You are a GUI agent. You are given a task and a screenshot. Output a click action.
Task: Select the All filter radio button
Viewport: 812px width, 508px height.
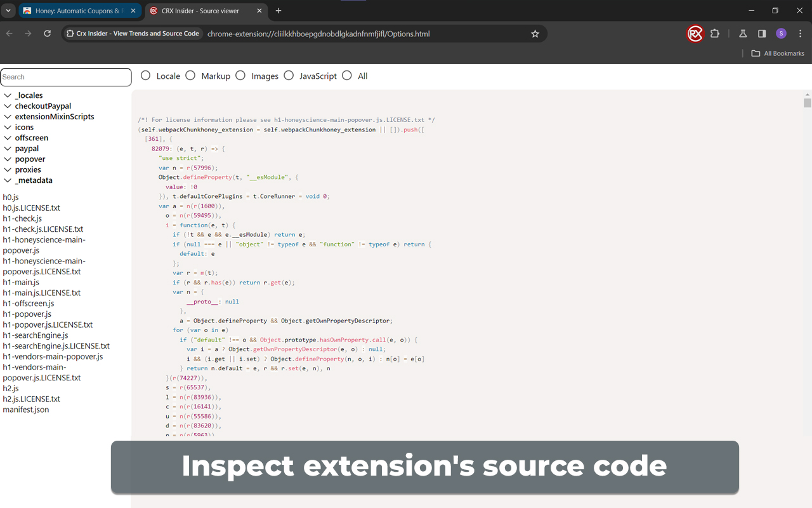click(x=347, y=76)
